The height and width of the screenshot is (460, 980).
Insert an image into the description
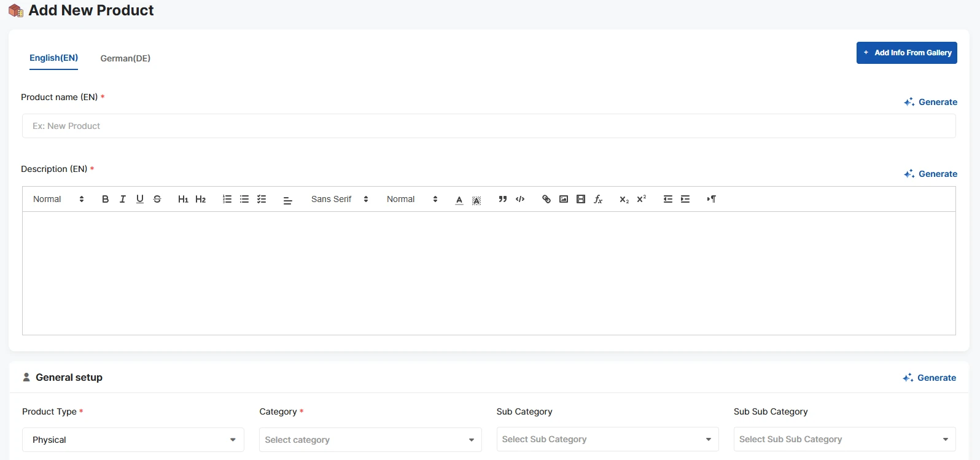click(x=564, y=199)
